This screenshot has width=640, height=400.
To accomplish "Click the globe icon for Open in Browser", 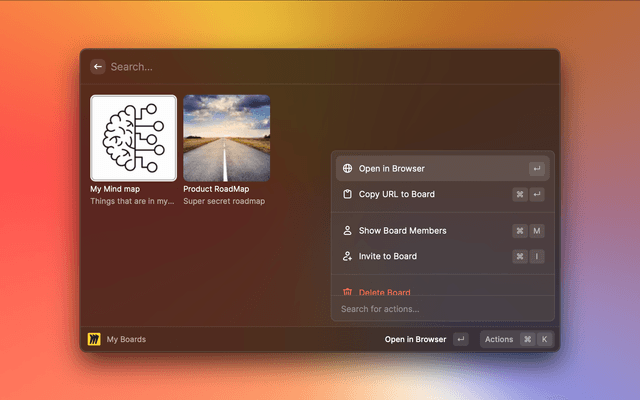I will [x=347, y=169].
